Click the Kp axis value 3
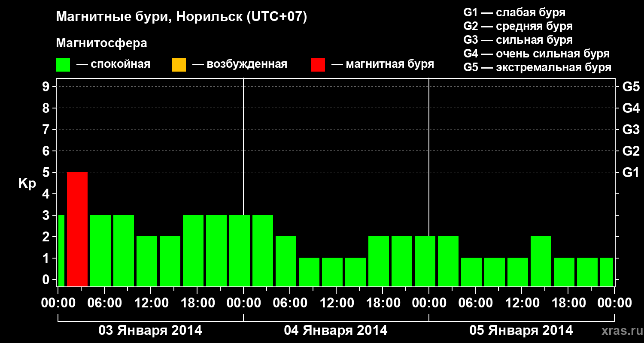This screenshot has height=343, width=644. click(47, 215)
